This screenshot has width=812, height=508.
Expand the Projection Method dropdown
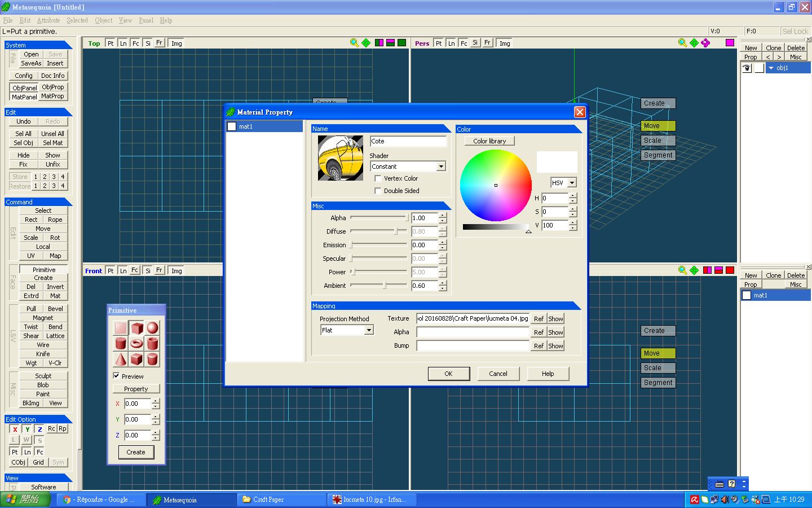369,330
